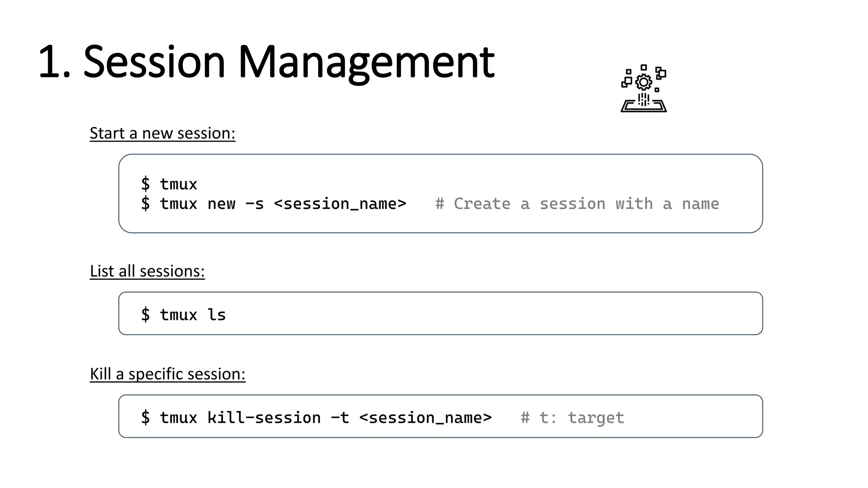Click the gear automation icon beside the title
Viewport: 868px width, 488px height.
(643, 88)
